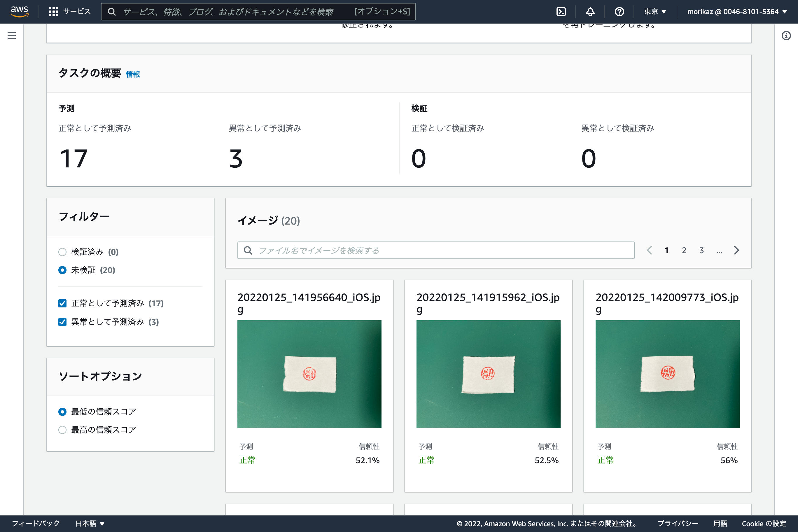
Task: Click サービス in the top navigation
Action: pos(76,11)
